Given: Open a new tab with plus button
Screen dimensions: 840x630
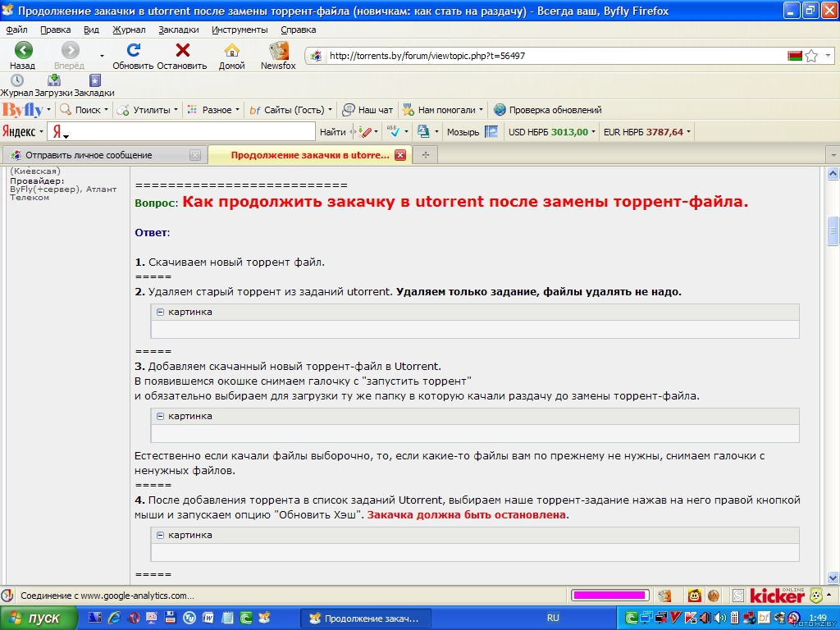Looking at the screenshot, I should 426,155.
